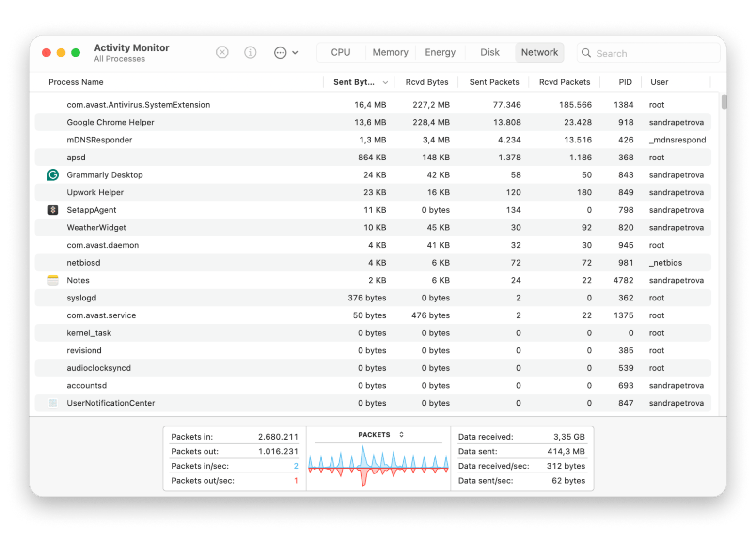Sort by Rcvd Bytes column header
Image resolution: width=756 pixels, height=536 pixels.
coord(426,82)
